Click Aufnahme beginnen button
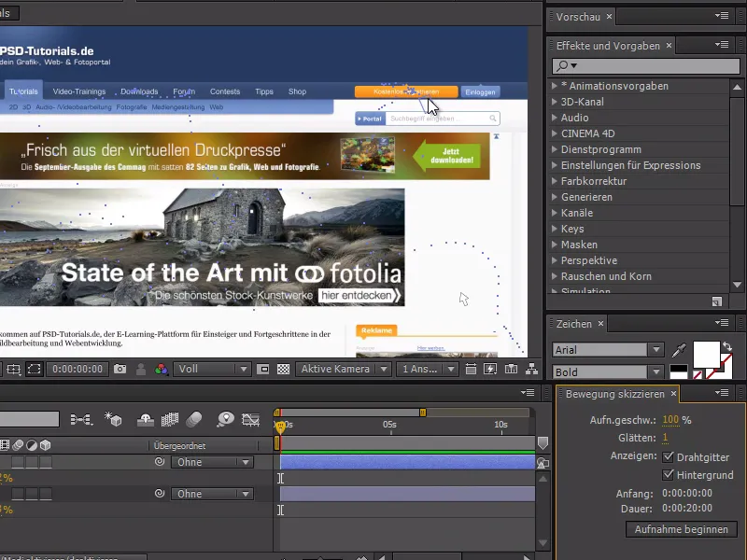747x560 pixels. click(682, 529)
